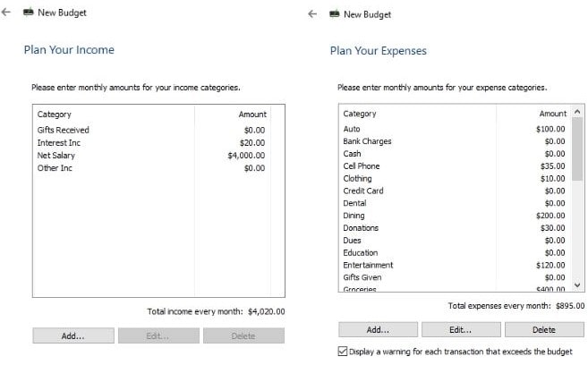Image resolution: width=588 pixels, height=365 pixels.
Task: Toggle warning for transactions exceeding budget checkbox
Action: point(343,352)
